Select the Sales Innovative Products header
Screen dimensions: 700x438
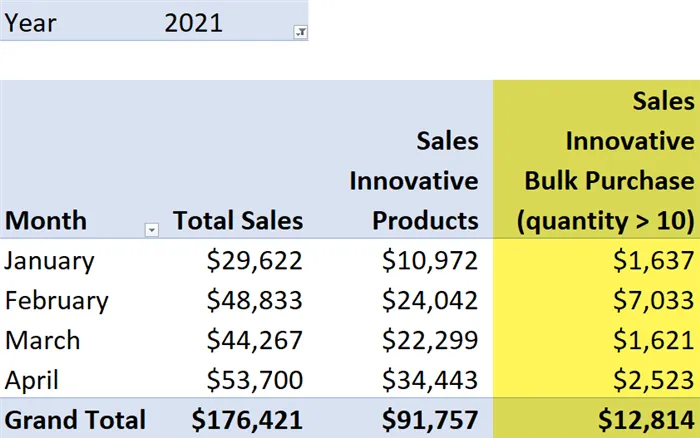click(413, 181)
